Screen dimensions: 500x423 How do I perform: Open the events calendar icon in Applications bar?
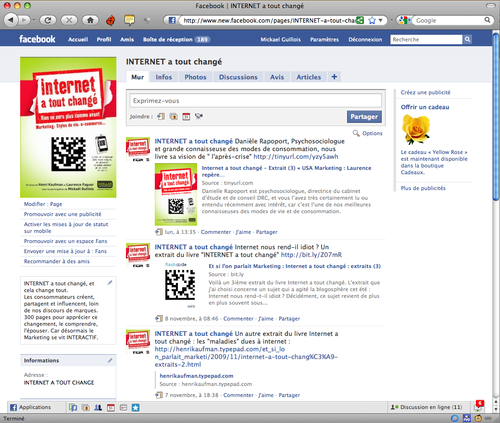pos(111,407)
